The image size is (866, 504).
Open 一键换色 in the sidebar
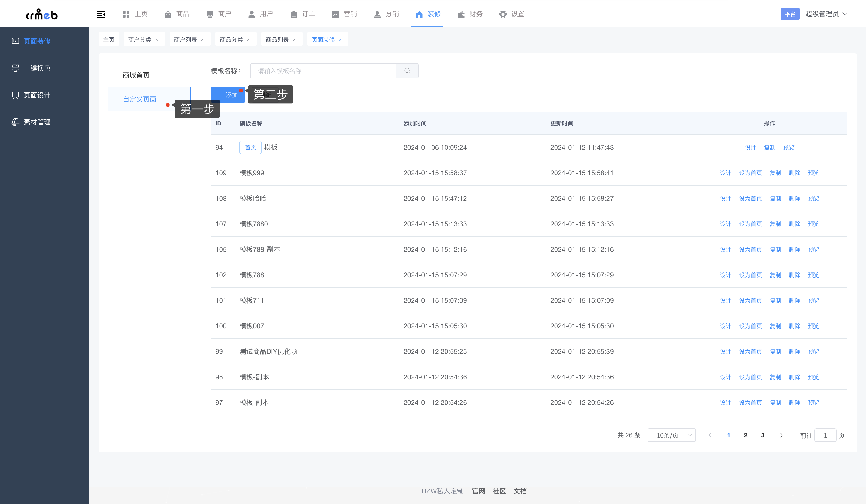37,68
